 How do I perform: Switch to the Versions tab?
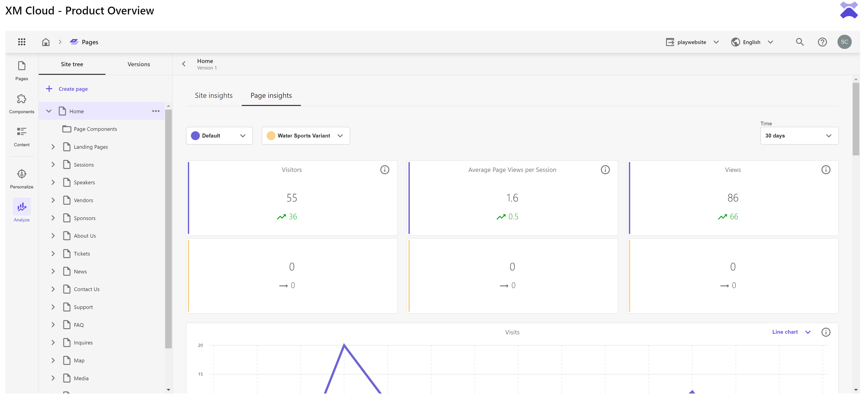pyautogui.click(x=139, y=64)
